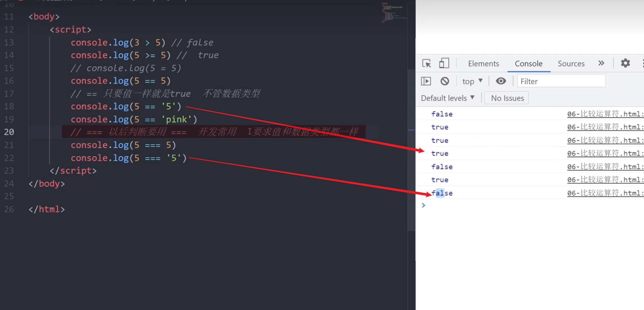Click the editor vertical scrollbar
Viewport: 644px width, 310px height.
click(x=411, y=150)
